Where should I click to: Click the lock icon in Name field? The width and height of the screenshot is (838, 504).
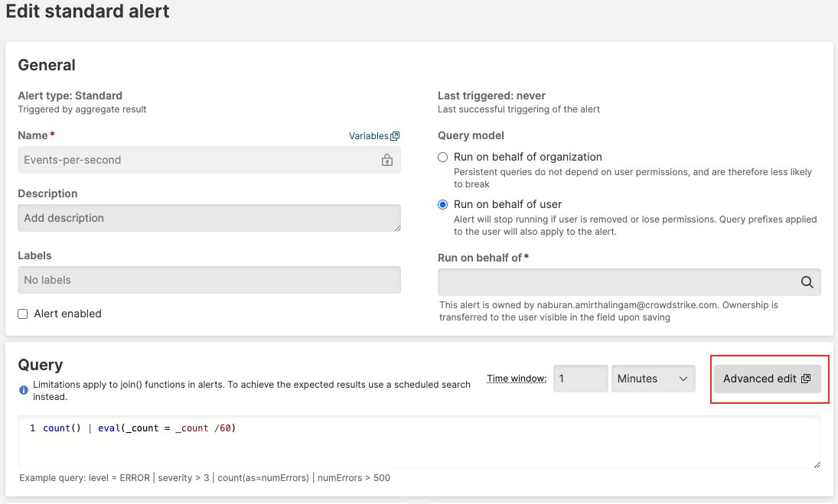[x=386, y=161]
